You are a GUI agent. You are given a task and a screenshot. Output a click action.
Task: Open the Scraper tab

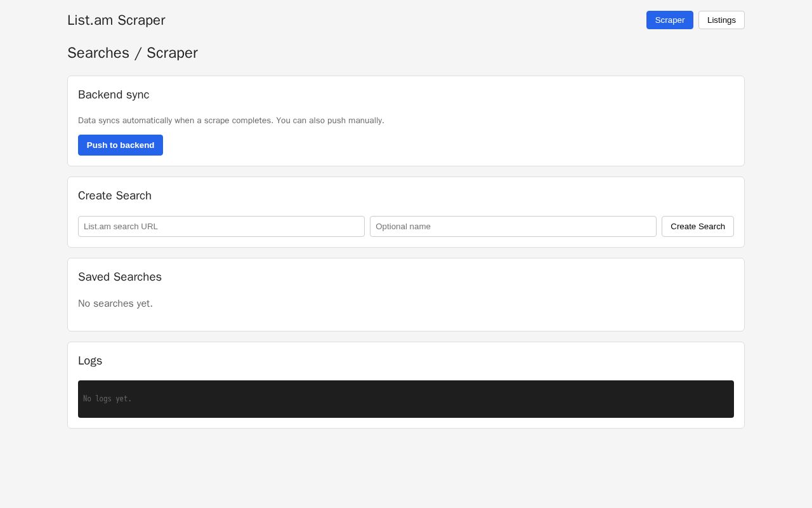(x=669, y=20)
